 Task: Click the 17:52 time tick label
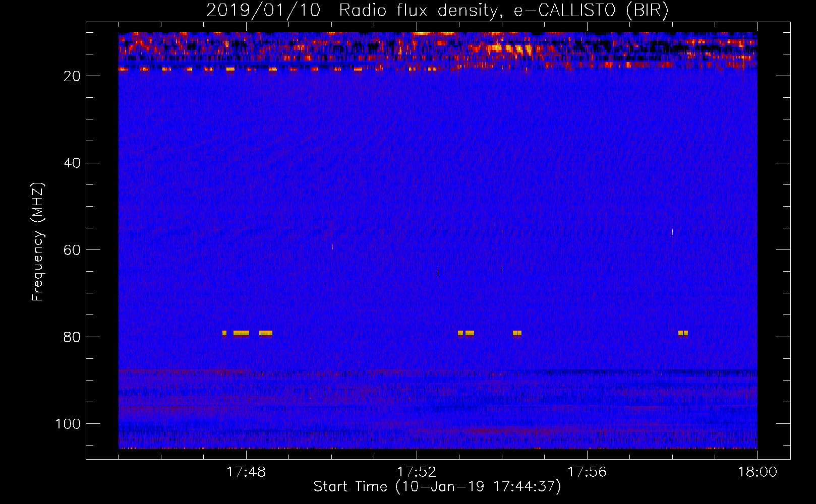[x=417, y=472]
